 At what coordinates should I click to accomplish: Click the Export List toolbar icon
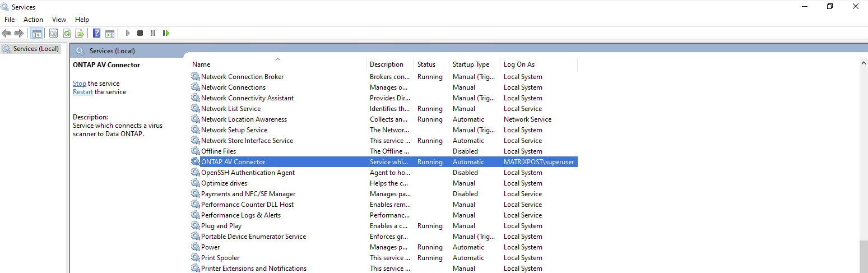(x=80, y=34)
